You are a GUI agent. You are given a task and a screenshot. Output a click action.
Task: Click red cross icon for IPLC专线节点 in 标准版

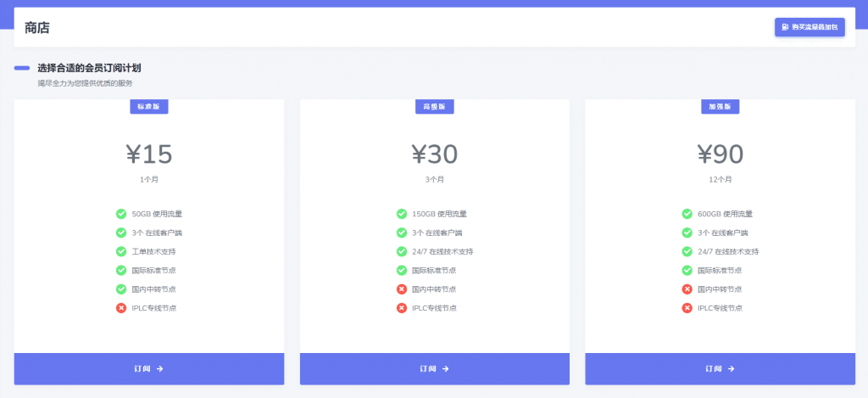(121, 307)
